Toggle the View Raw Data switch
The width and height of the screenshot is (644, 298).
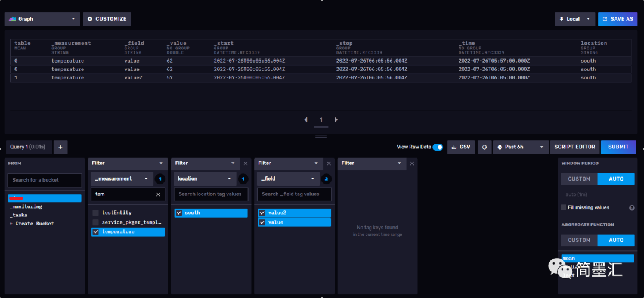[438, 147]
